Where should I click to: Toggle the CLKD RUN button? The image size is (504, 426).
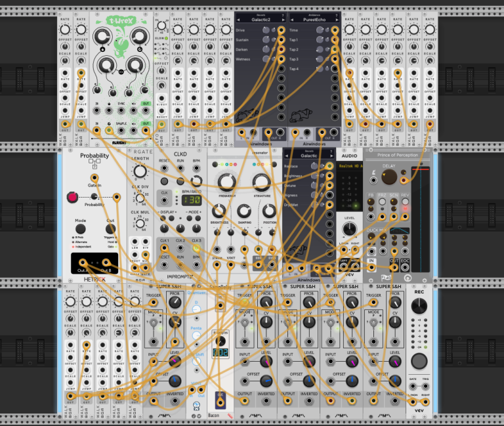[180, 181]
